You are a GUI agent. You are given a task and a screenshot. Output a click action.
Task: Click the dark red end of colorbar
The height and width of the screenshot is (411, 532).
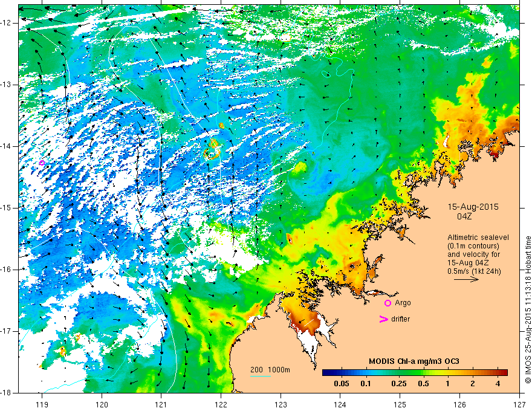504,373
